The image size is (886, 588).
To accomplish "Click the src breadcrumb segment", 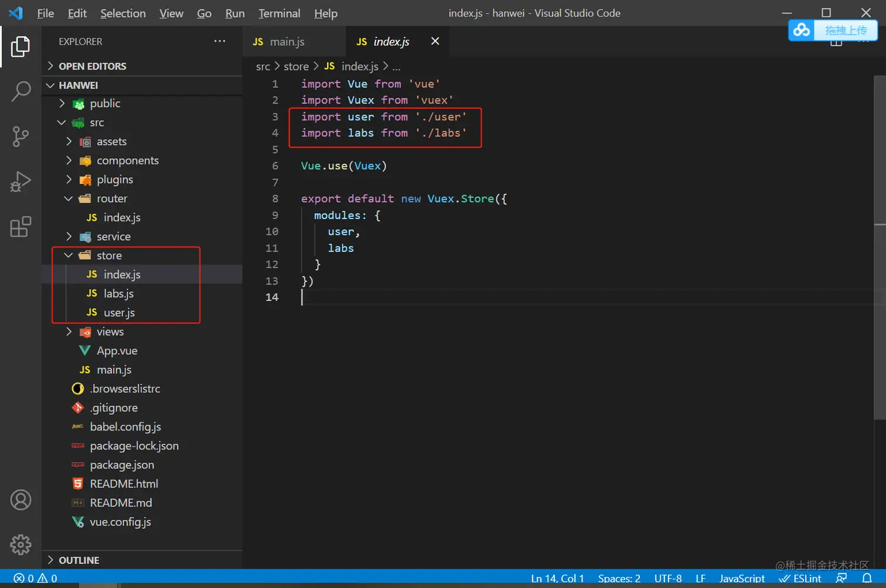I will tap(263, 67).
